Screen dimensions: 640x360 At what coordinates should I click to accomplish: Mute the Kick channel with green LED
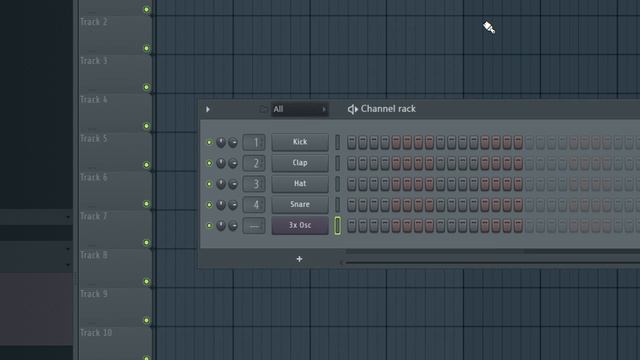tap(209, 142)
